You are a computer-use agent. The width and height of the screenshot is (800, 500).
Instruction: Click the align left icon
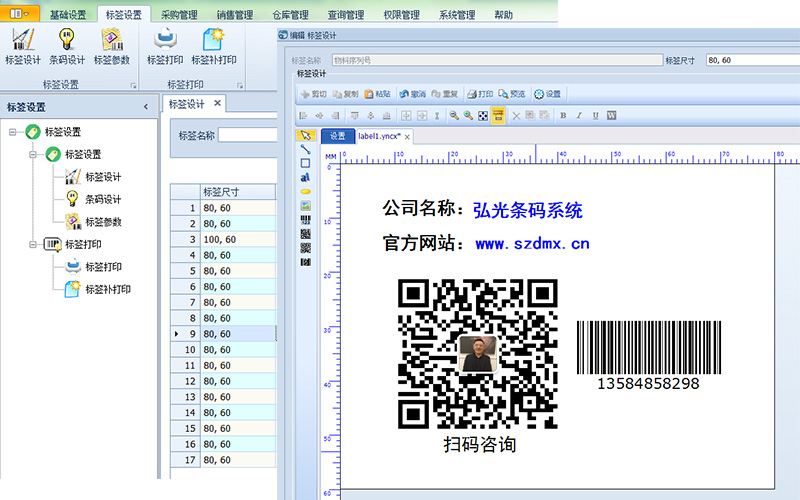coord(303,116)
